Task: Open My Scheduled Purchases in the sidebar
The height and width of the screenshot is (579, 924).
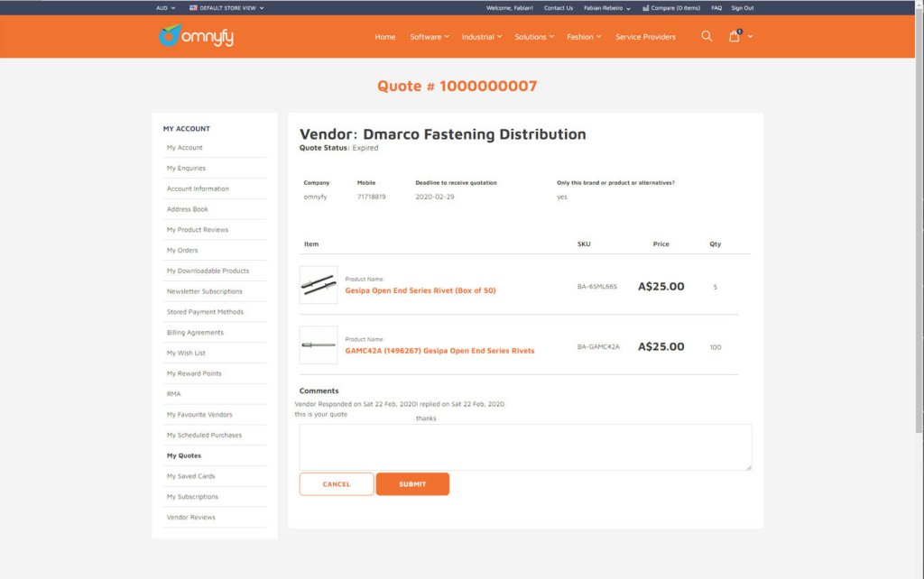Action: [204, 436]
